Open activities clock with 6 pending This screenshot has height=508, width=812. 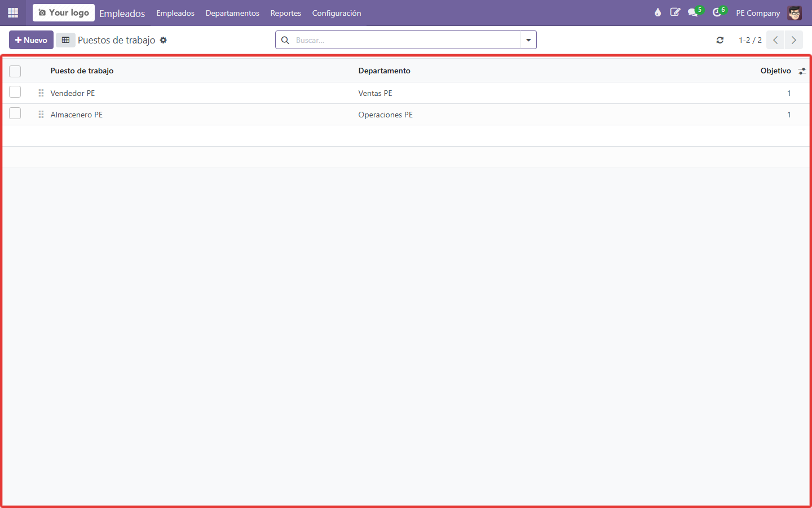click(719, 12)
